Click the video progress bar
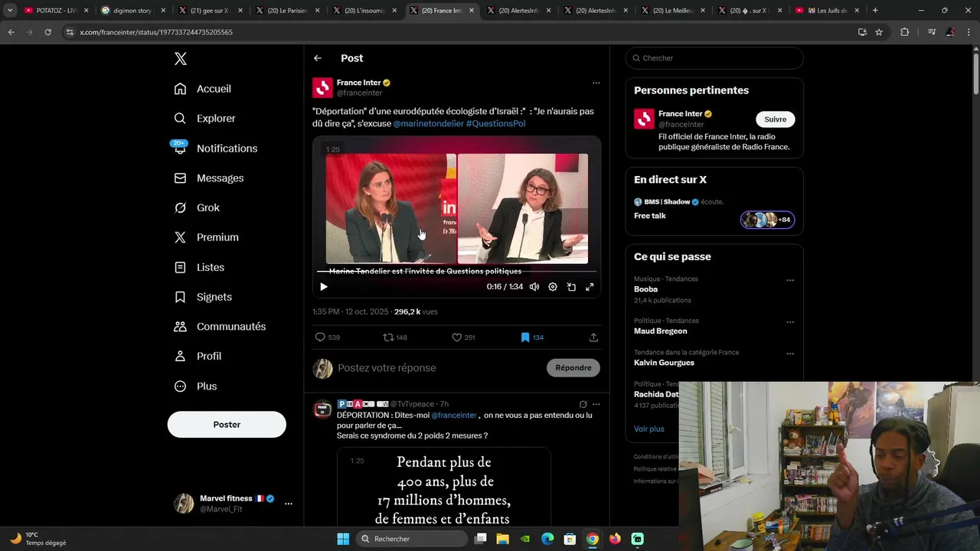980x551 pixels. [456, 272]
